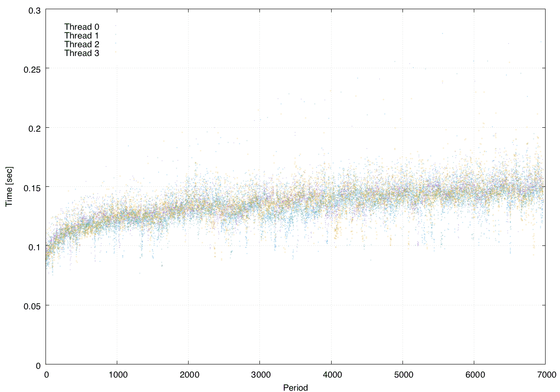Click the 7000 x-axis tick label
The width and height of the screenshot is (560, 392).
(546, 375)
